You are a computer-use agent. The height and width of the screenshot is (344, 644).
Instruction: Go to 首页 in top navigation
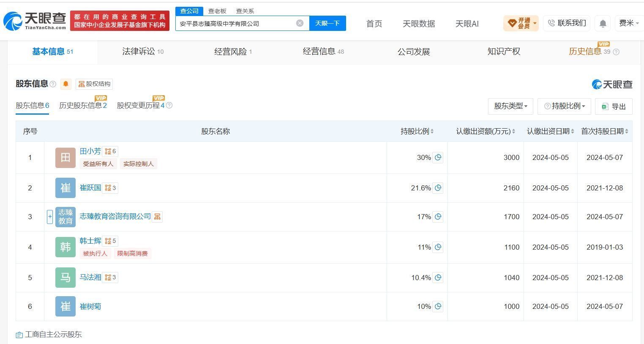(x=374, y=24)
